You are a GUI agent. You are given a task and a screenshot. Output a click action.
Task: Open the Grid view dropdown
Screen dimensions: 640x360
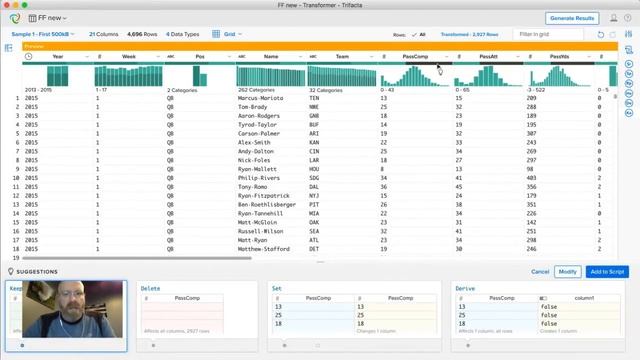233,34
